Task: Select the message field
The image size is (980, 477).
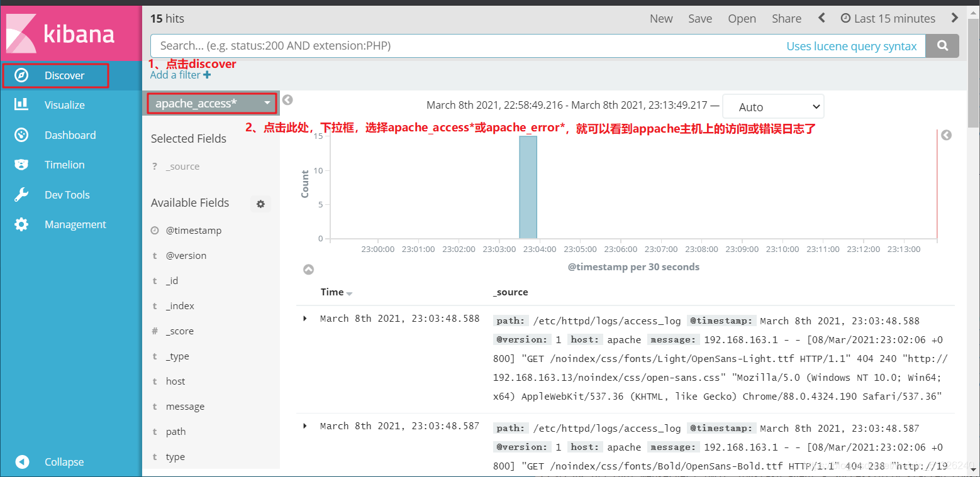Action: 185,407
